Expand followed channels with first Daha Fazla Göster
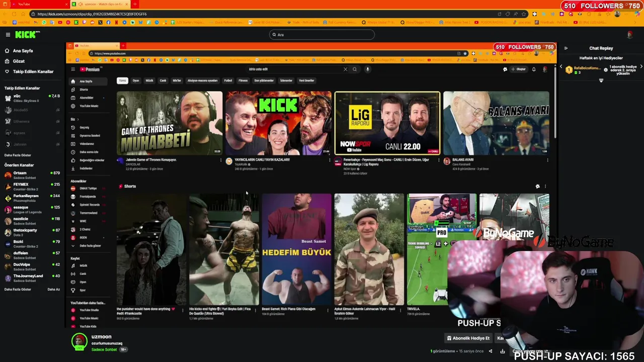The height and width of the screenshot is (362, 644). point(18,155)
